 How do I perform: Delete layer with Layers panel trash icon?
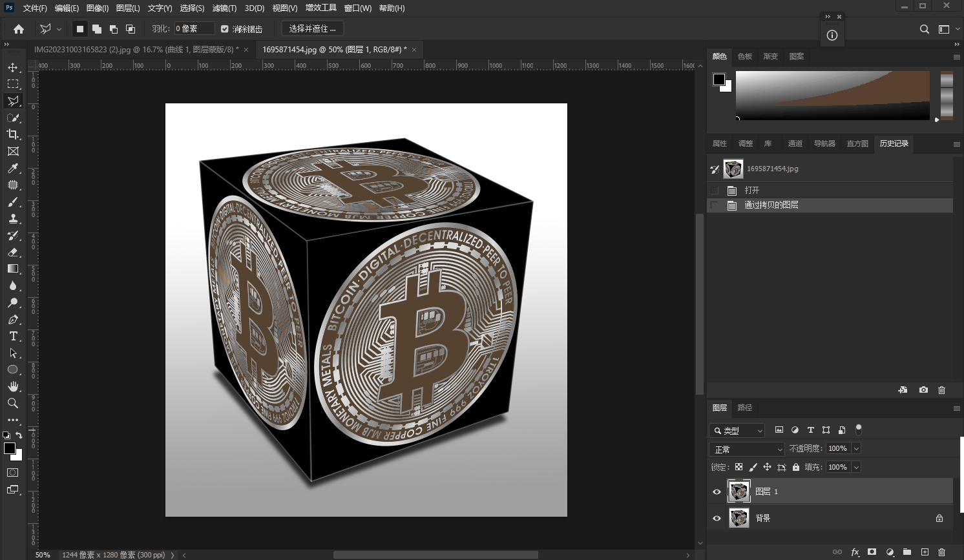coord(941,552)
